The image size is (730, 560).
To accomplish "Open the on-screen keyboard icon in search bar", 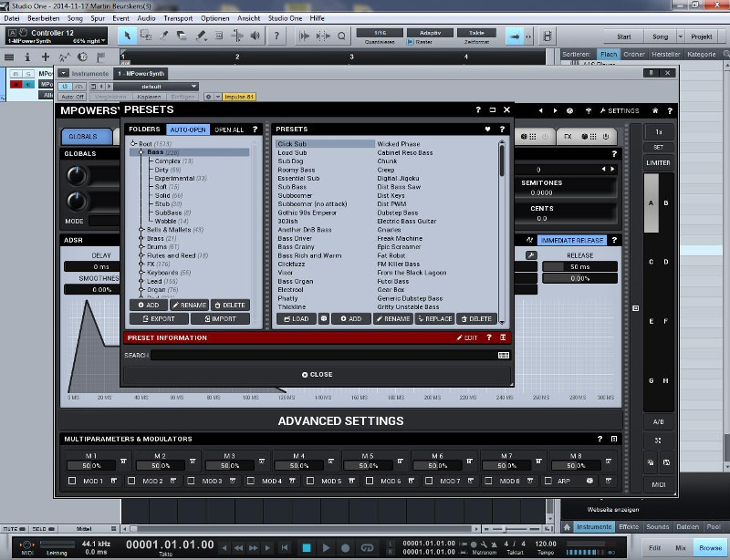I will (504, 355).
